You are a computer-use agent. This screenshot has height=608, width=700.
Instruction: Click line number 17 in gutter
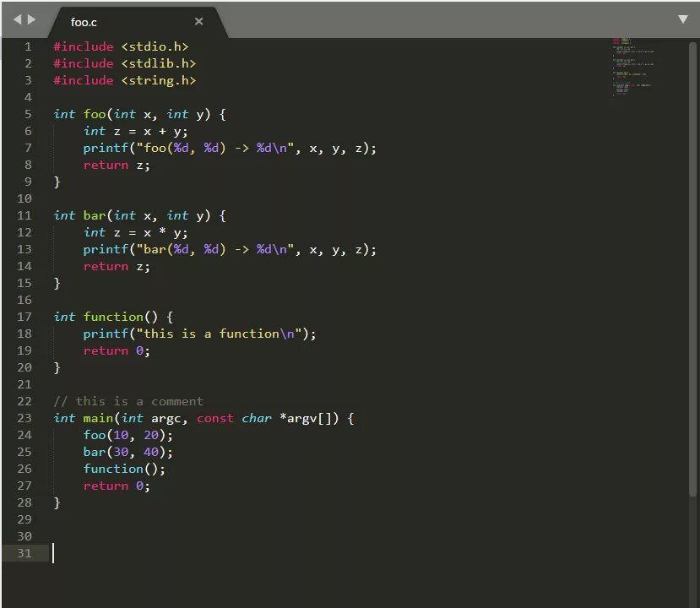[x=24, y=317]
